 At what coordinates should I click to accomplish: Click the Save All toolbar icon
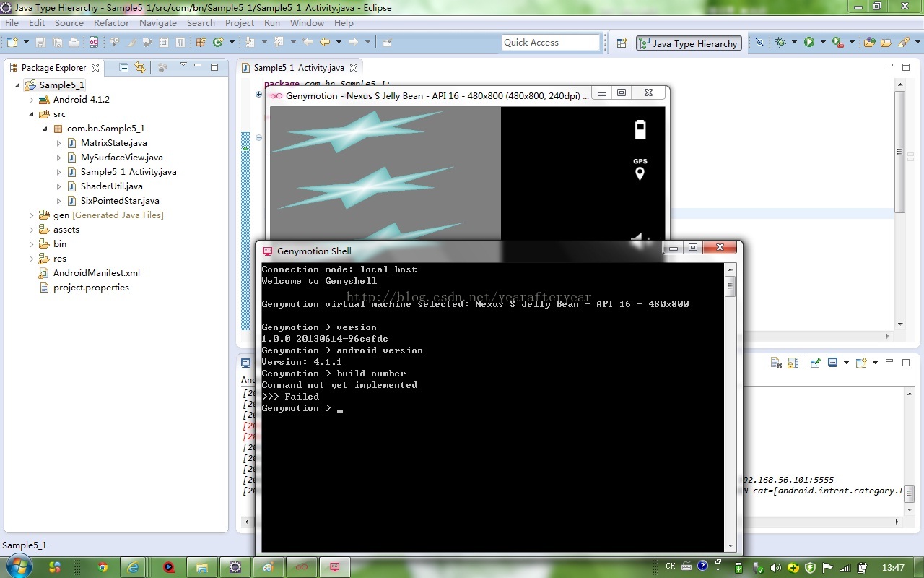pos(57,42)
